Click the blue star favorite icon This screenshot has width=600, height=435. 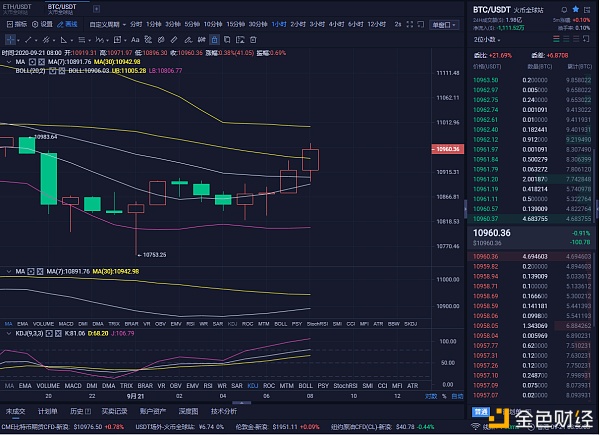click(x=576, y=9)
